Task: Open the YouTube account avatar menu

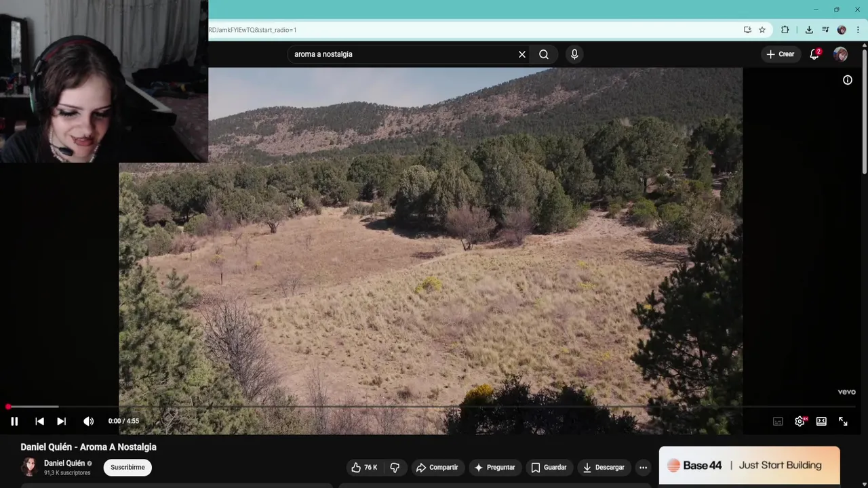Action: click(840, 54)
